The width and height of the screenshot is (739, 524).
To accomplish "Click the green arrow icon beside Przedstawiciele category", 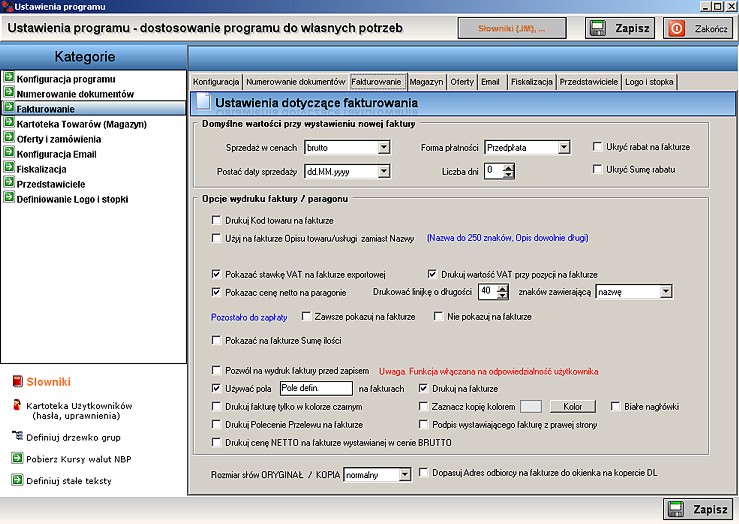I will coord(9,183).
